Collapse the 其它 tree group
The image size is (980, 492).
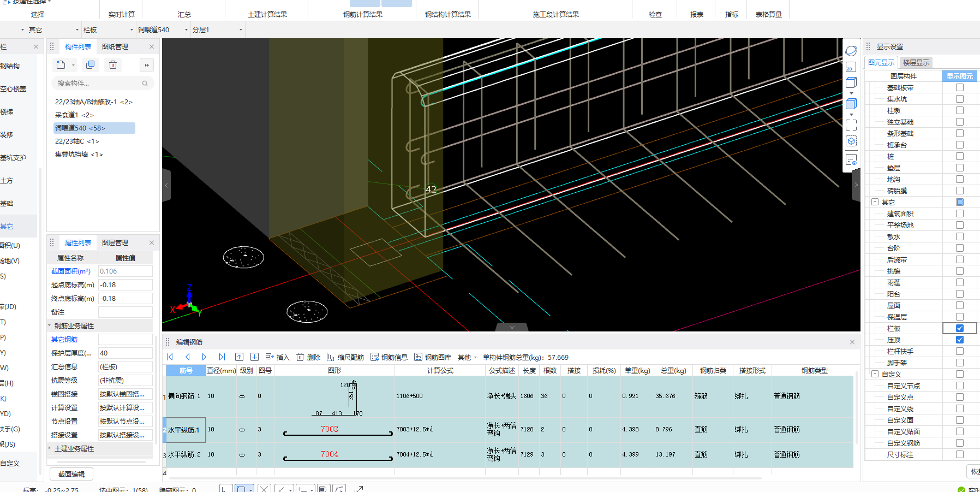pyautogui.click(x=875, y=202)
